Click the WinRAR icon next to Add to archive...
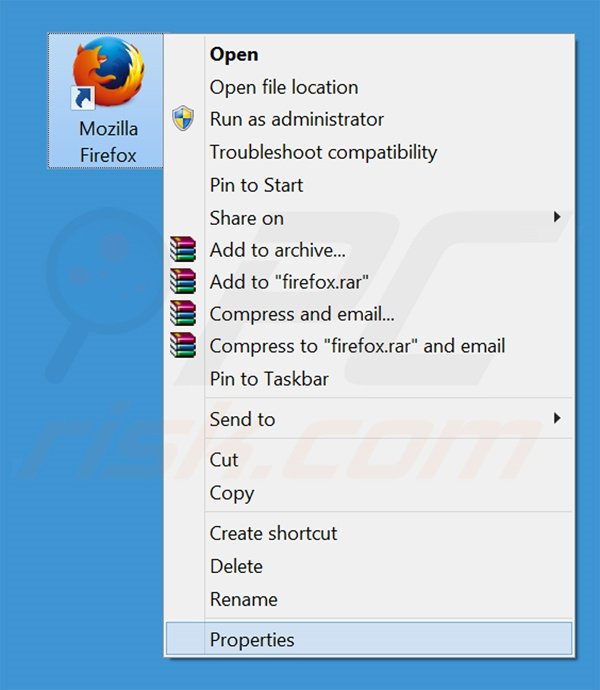 (x=183, y=250)
